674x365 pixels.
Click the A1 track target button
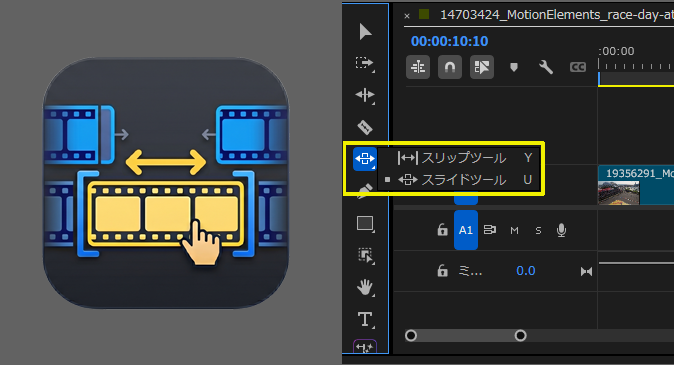[x=466, y=230]
